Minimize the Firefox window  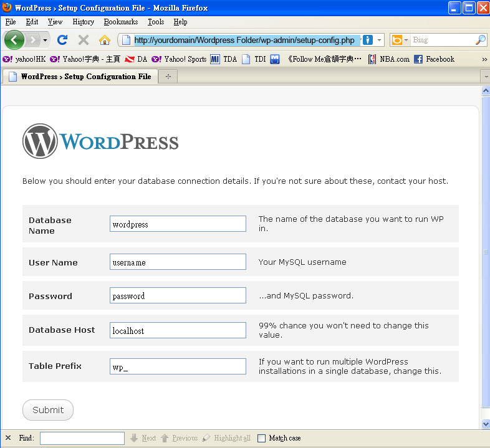[x=454, y=8]
